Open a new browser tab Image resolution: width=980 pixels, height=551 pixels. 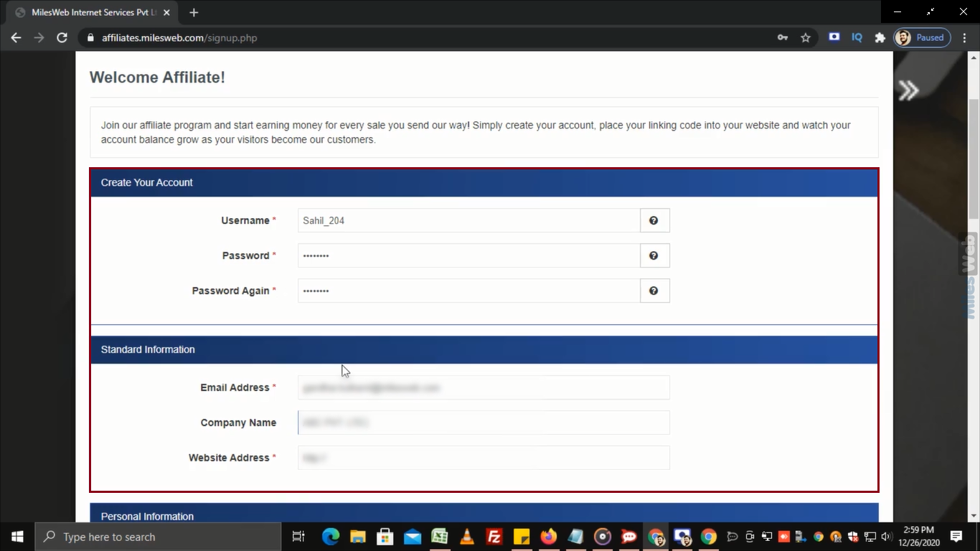194,12
